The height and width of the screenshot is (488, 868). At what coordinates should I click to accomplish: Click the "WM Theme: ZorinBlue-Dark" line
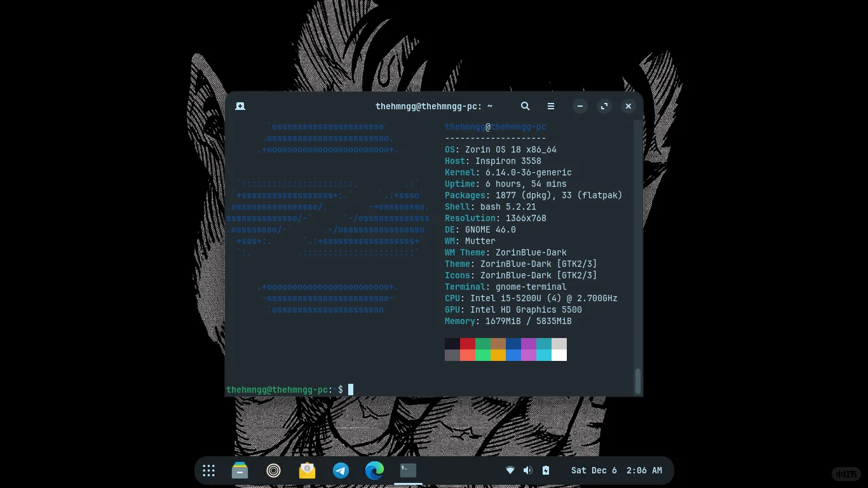(x=506, y=253)
